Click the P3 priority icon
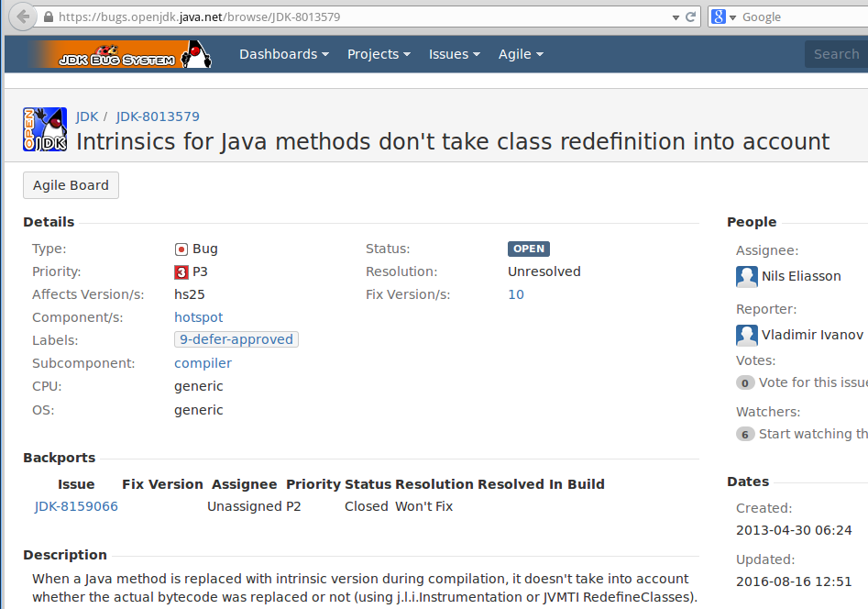 point(181,271)
